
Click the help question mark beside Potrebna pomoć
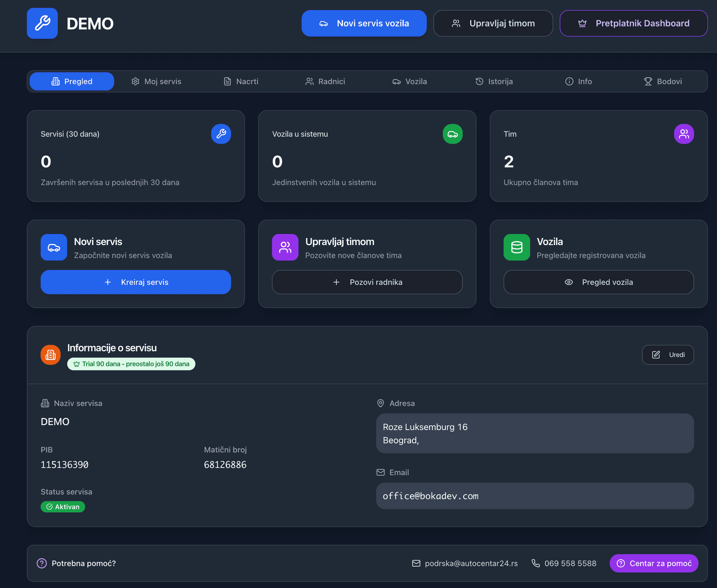tap(42, 563)
